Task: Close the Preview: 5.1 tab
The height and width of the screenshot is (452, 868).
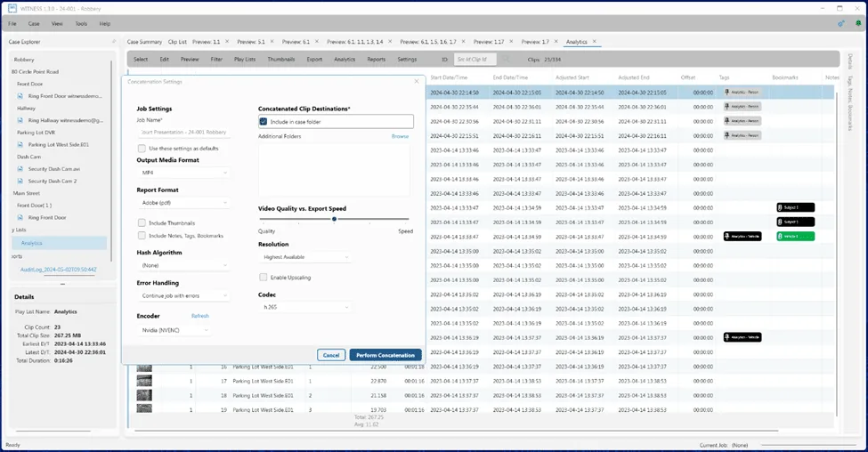Action: 272,42
